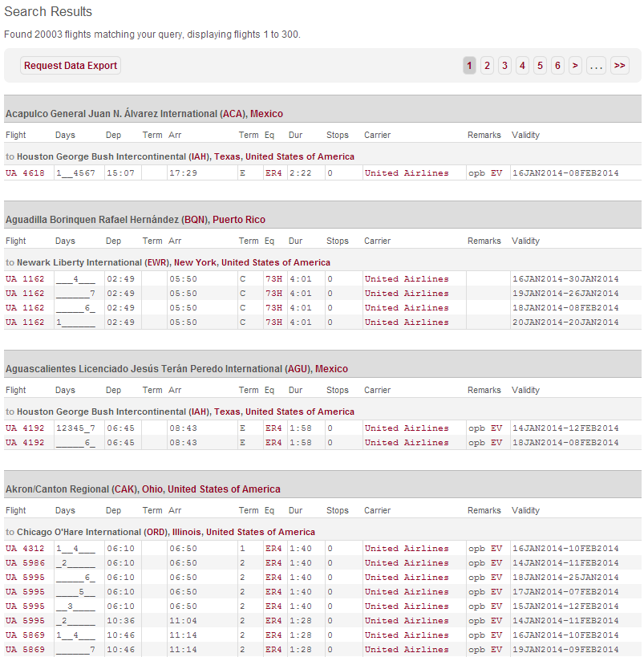Viewport: 644px width, 657px height.
Task: Click the ellipsis pagination button
Action: pyautogui.click(x=596, y=66)
